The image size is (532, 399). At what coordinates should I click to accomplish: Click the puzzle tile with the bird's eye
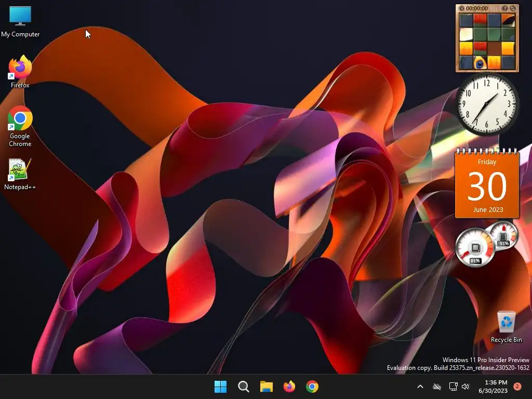tap(480, 63)
